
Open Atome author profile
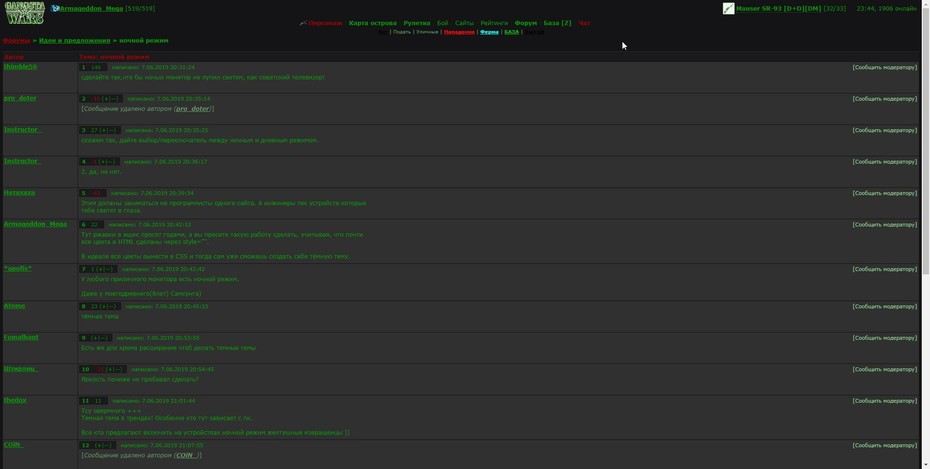pos(14,306)
